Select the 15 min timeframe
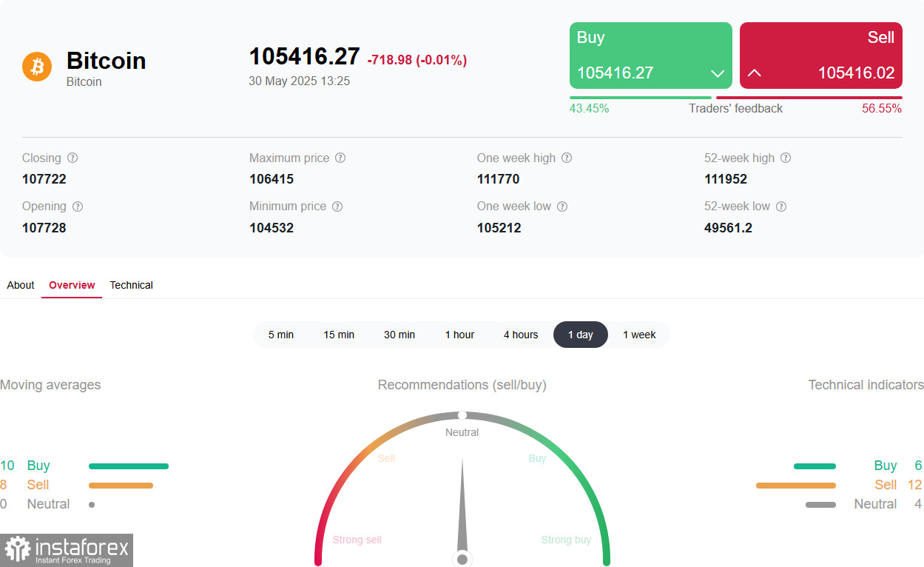Screen dimensions: 924x567 (x=339, y=335)
